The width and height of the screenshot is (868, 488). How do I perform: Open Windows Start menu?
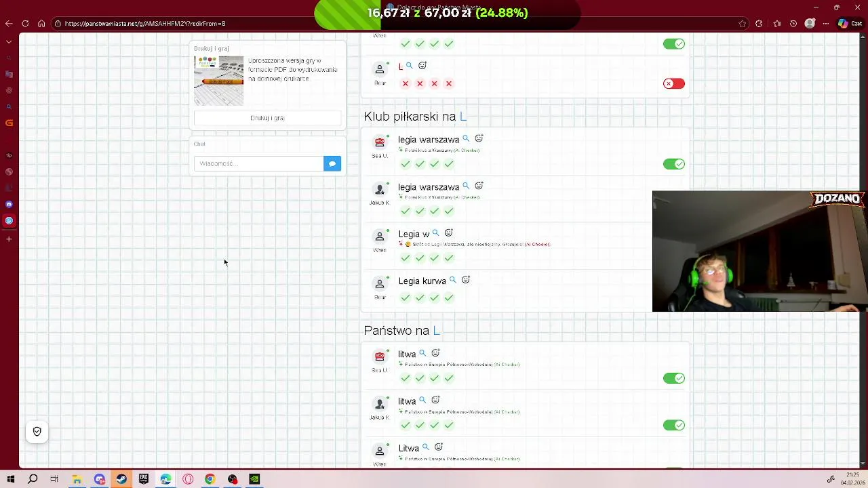11,479
